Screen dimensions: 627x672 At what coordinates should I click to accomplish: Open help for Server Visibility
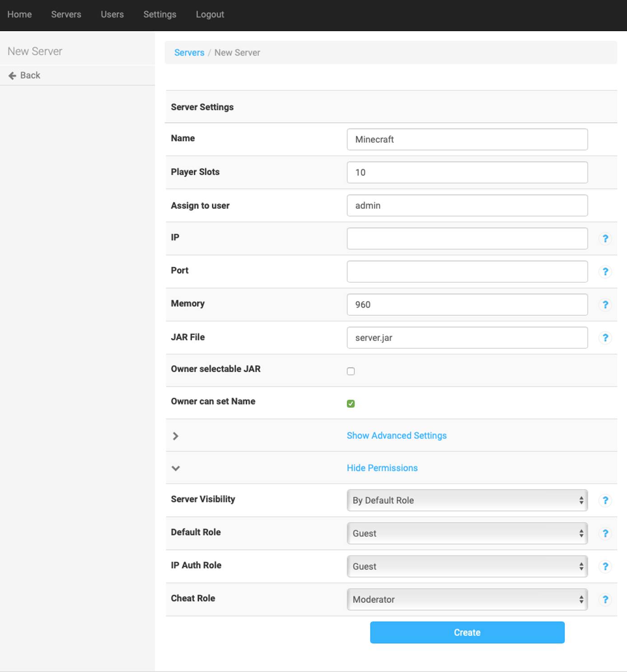coord(605,500)
